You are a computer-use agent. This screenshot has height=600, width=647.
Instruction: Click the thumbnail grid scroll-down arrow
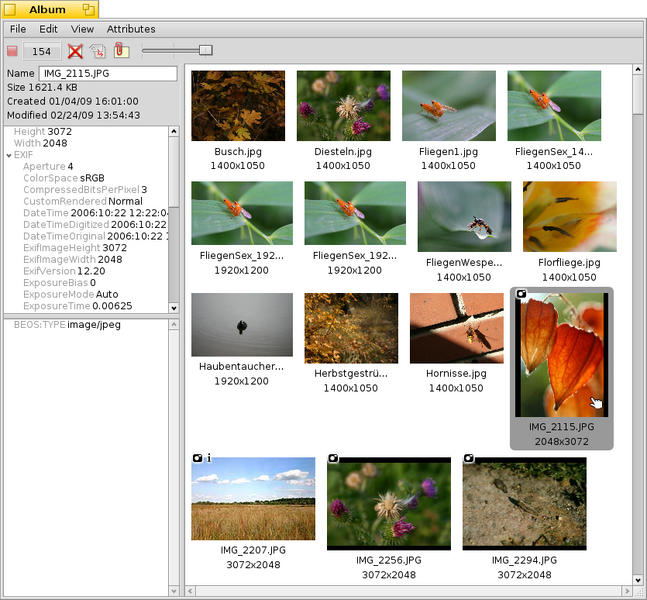pyautogui.click(x=638, y=580)
